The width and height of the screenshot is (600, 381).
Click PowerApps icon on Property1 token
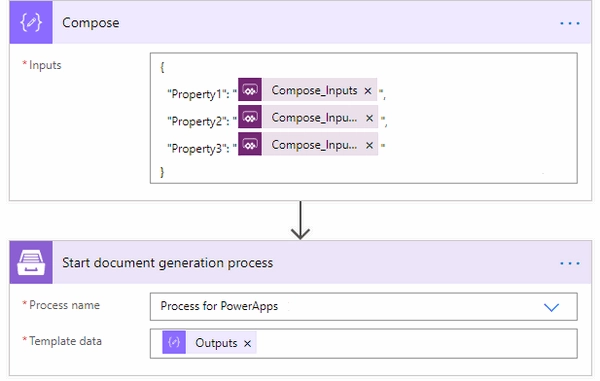[250, 90]
